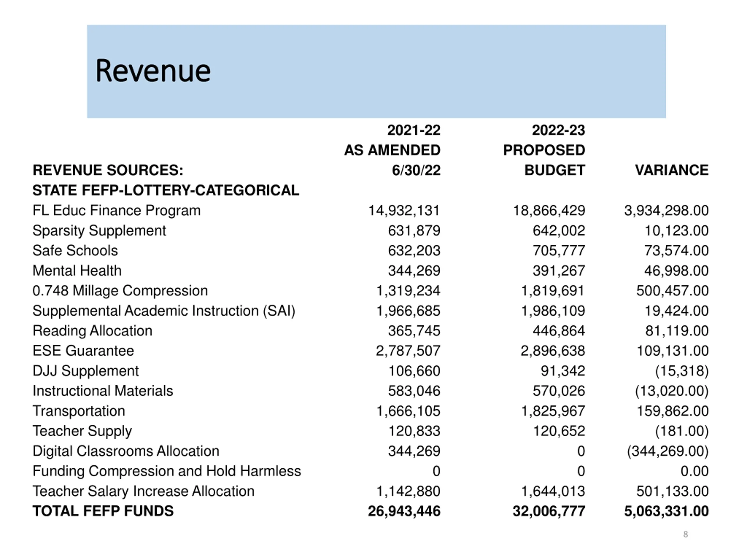Viewport: 747px width, 560px height.
Task: Select value 91,342
Action: [563, 371]
